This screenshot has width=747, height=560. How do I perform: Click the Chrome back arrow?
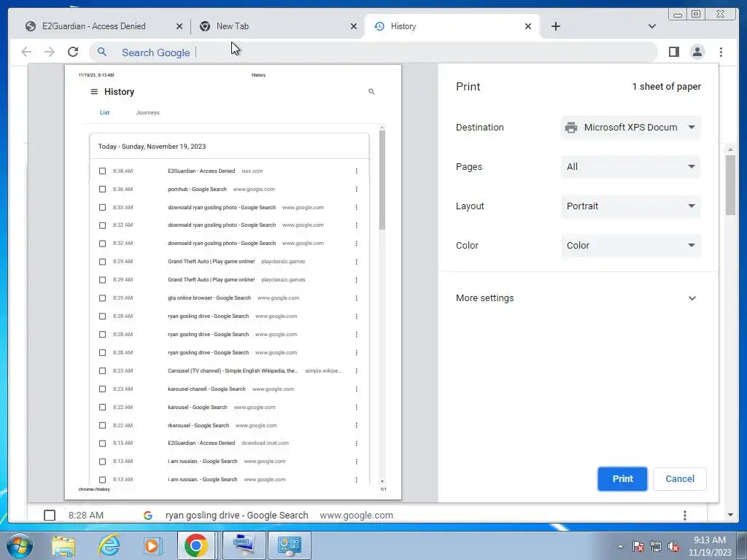click(26, 52)
